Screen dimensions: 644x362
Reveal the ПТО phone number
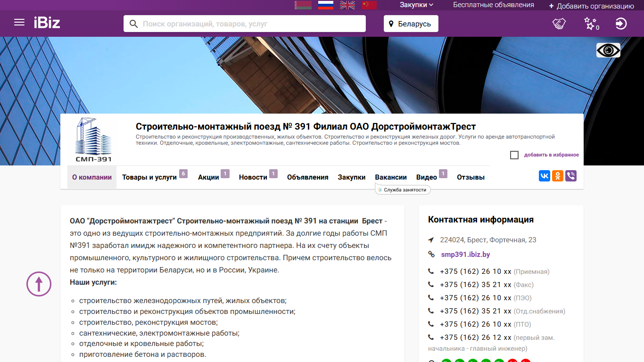point(476,324)
